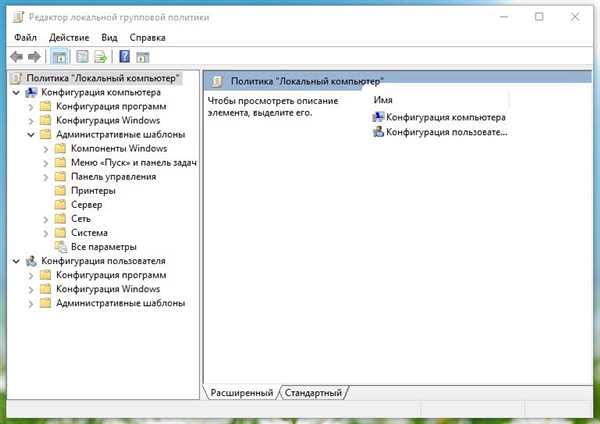
Task: Expand the Сеть node
Action: [46, 219]
